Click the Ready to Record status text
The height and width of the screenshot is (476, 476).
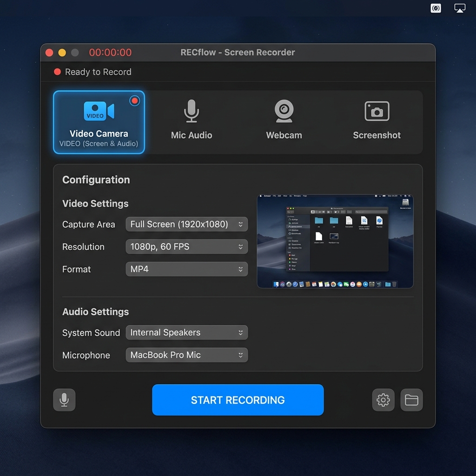click(x=99, y=72)
